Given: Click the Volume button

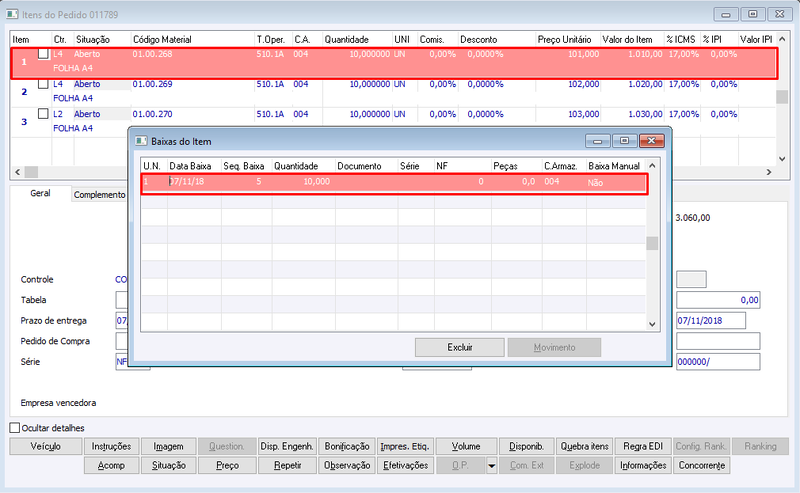Looking at the screenshot, I should coord(466,446).
